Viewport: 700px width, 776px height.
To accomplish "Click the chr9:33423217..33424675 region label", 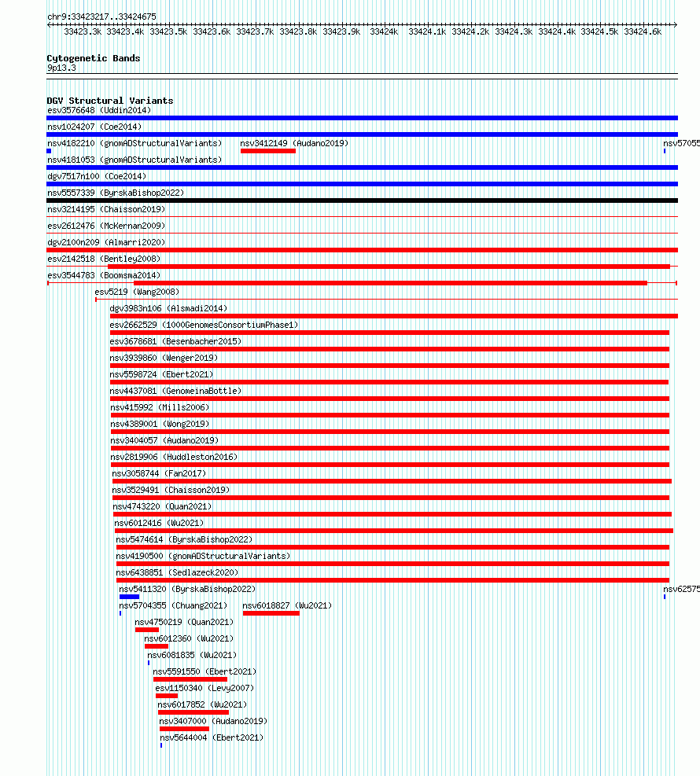I will tap(102, 17).
